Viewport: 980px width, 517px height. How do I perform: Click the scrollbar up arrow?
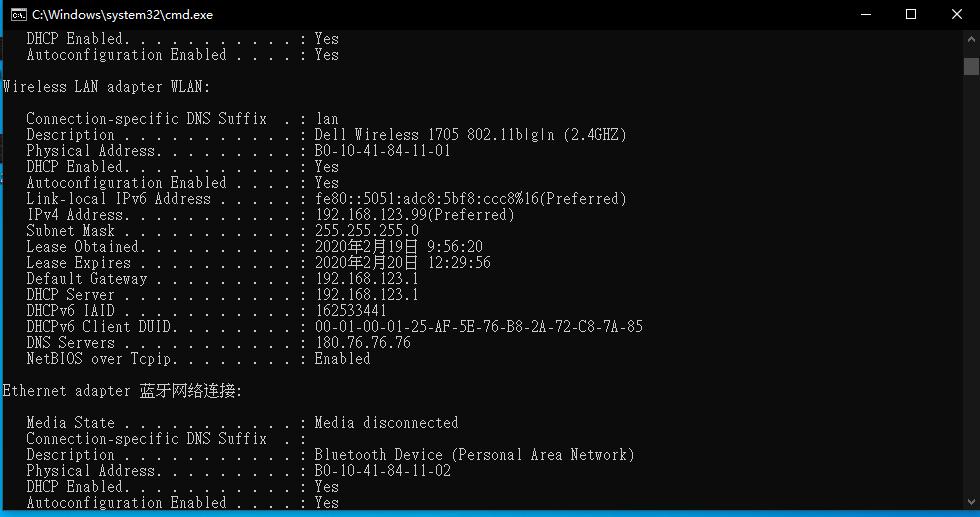[971, 39]
